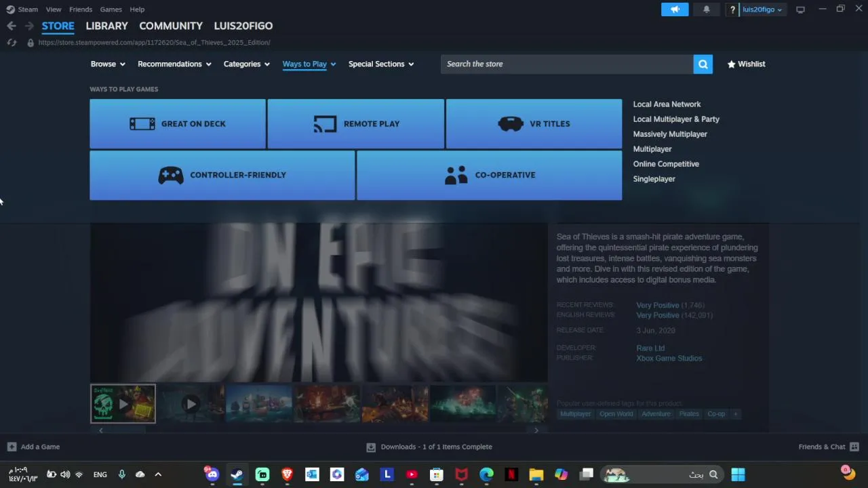Screen dimensions: 868x488
Task: Click the magnifying glass search button
Action: (x=703, y=64)
